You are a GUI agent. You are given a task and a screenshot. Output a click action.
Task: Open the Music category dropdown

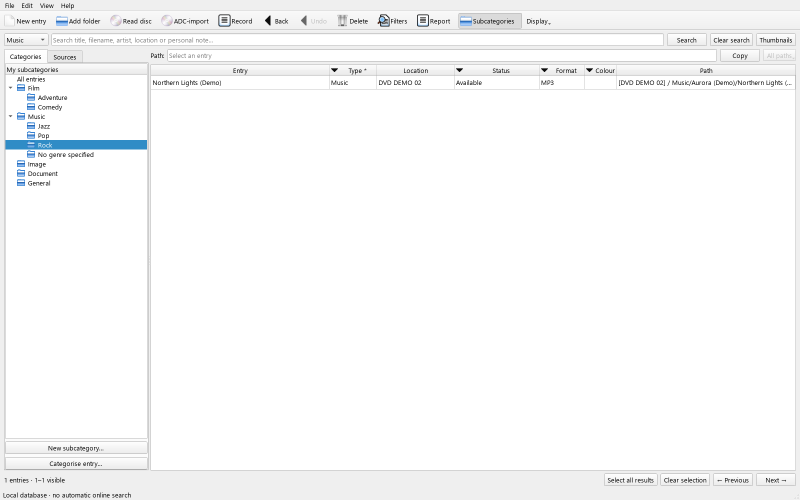pyautogui.click(x=26, y=40)
